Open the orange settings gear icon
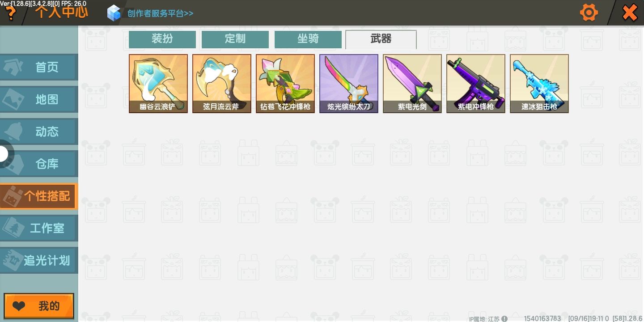The height and width of the screenshot is (322, 644). 589,13
